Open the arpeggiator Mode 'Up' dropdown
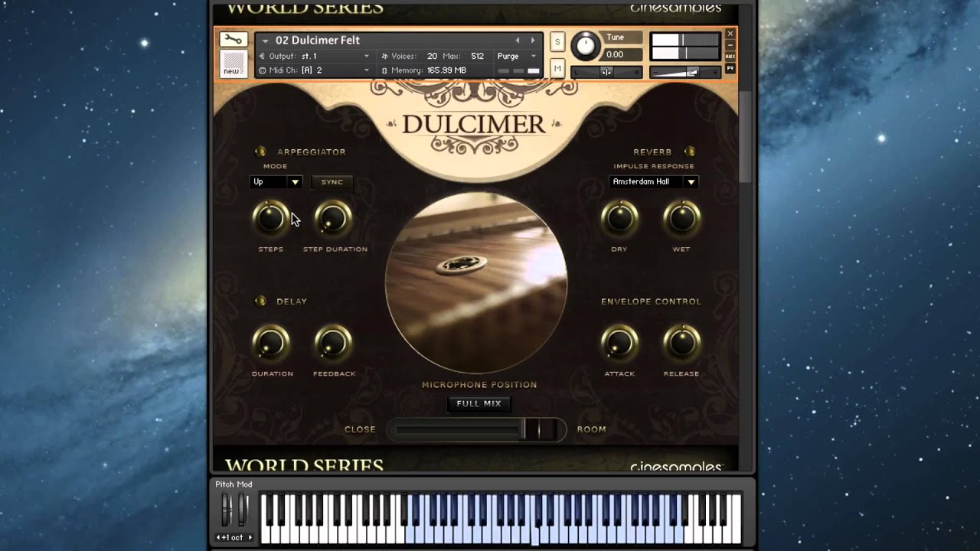The height and width of the screenshot is (551, 980). pyautogui.click(x=276, y=181)
